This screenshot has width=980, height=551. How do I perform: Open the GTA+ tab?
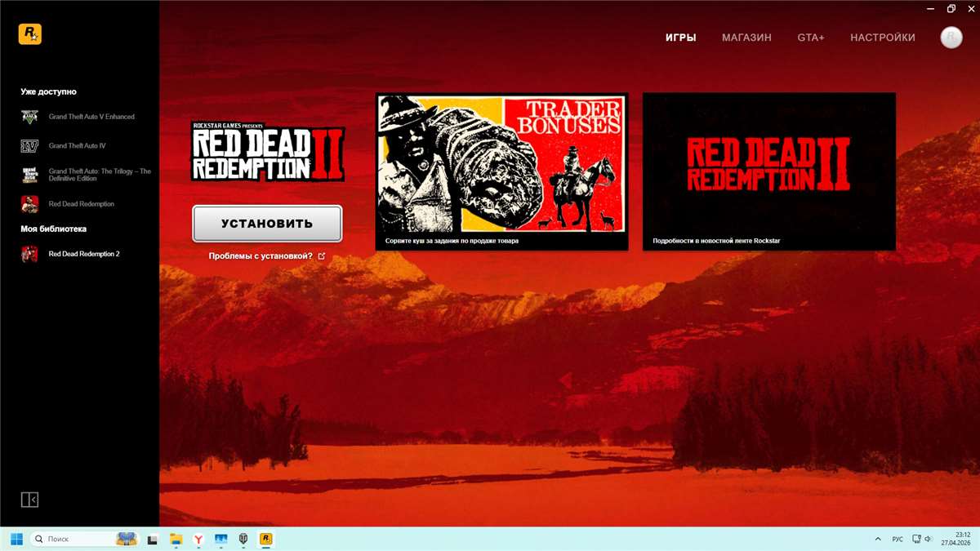click(x=811, y=38)
